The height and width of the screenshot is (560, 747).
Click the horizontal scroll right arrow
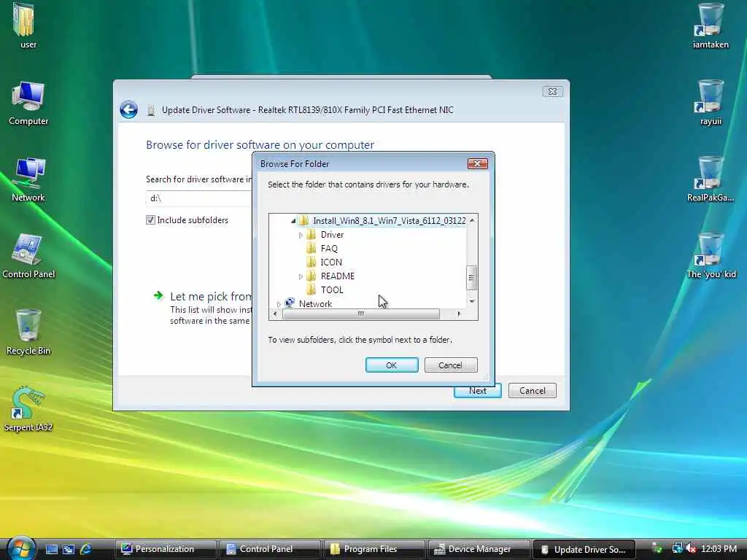(459, 314)
